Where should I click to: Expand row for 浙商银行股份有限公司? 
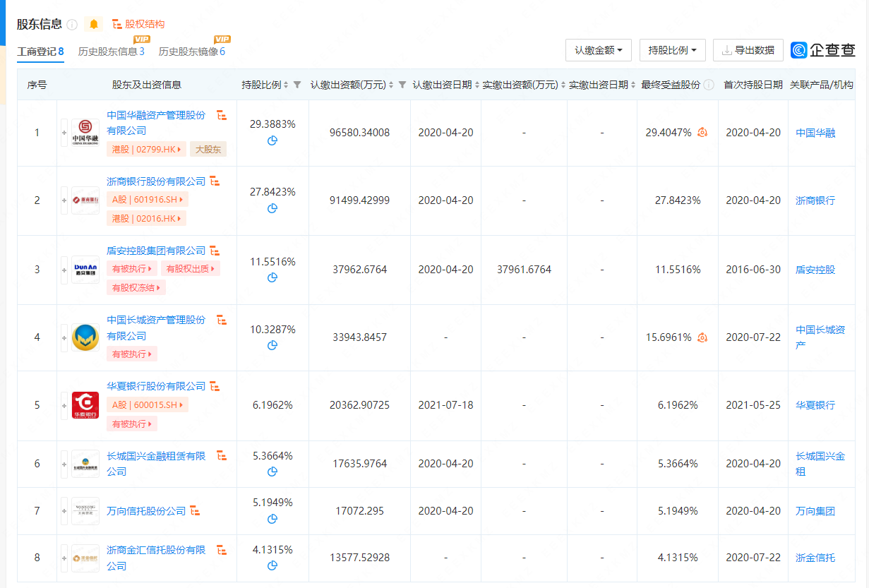pos(64,200)
